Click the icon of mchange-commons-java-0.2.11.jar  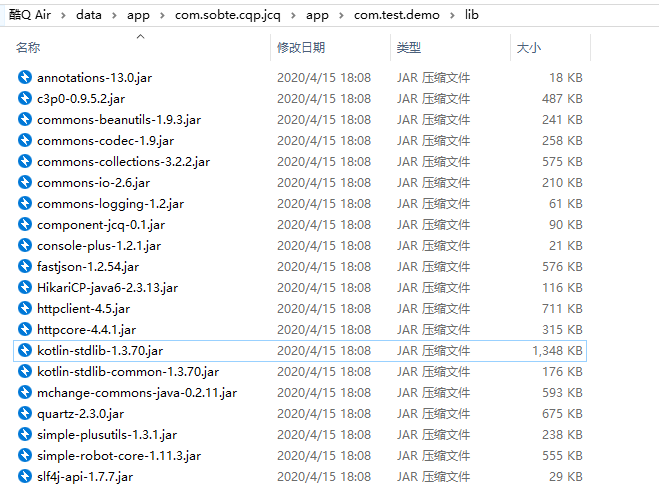[25, 393]
